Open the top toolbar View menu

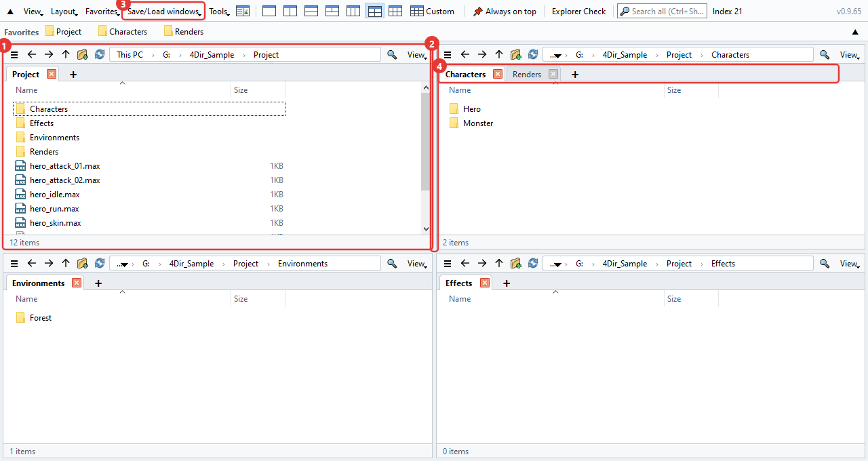tap(34, 12)
